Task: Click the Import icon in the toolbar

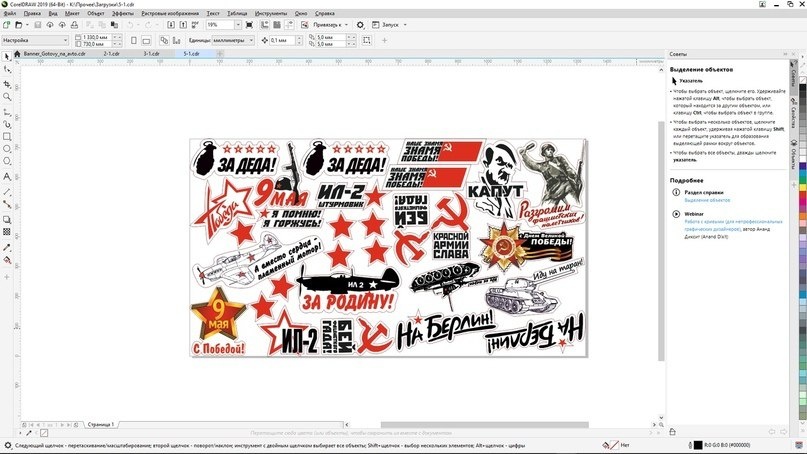Action: pos(171,25)
